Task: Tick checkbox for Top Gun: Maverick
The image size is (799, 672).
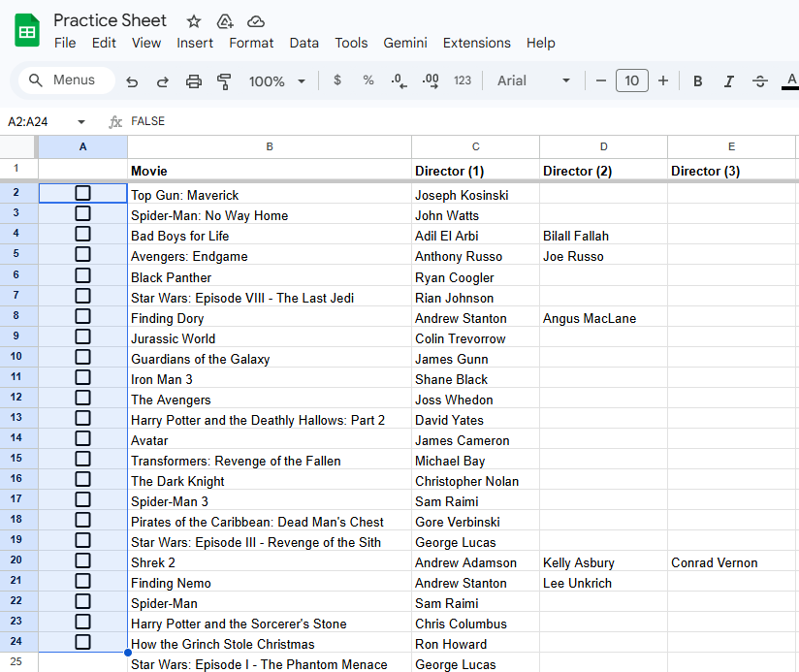Action: [x=82, y=193]
